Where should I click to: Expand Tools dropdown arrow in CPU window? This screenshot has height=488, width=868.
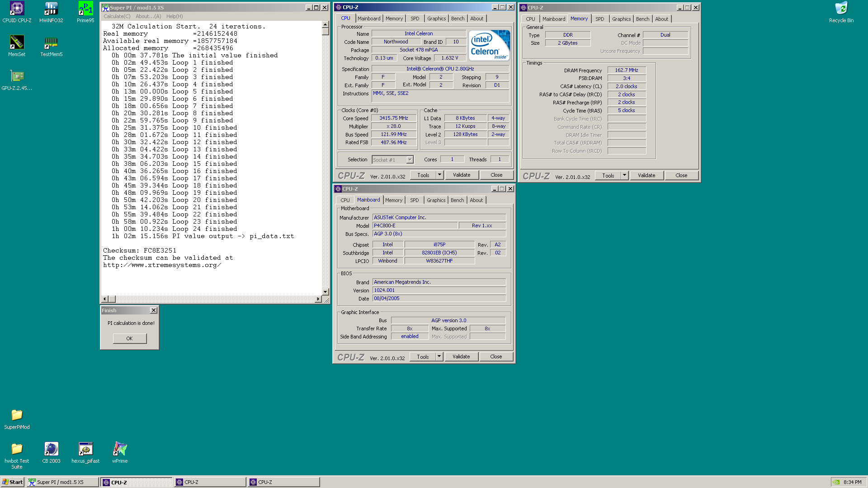(439, 175)
